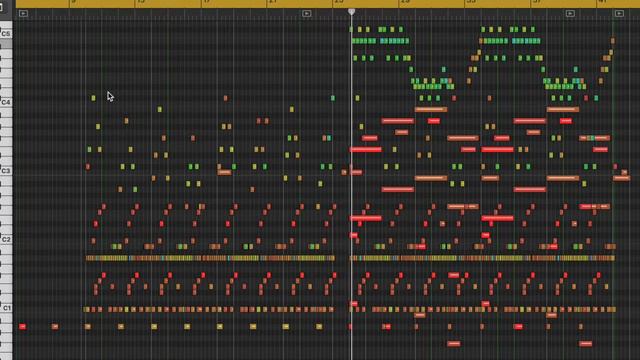Click the gold bar ruler at top
The width and height of the screenshot is (640, 360).
[328, 4]
